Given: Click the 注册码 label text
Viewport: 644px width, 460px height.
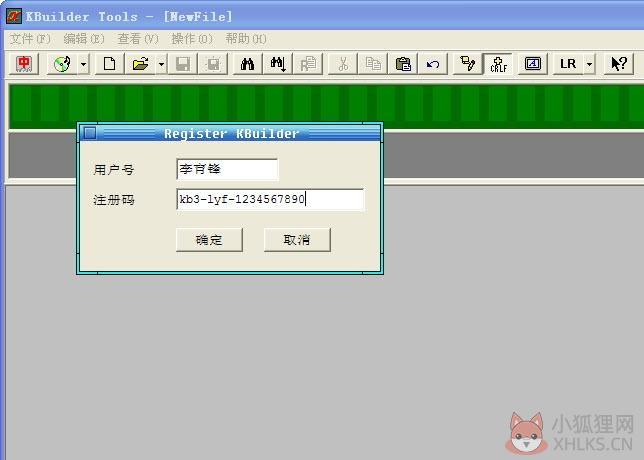Looking at the screenshot, I should pos(114,200).
